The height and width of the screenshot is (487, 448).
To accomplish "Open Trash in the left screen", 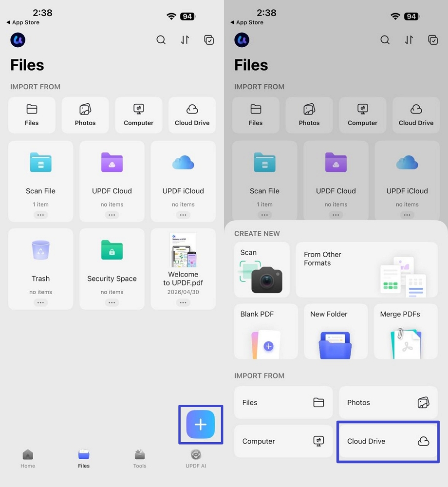I will 41,269.
